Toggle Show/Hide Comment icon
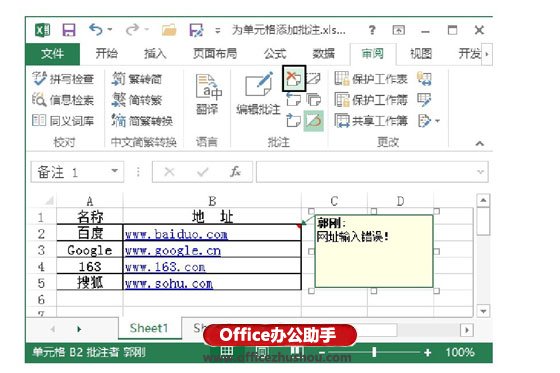The height and width of the screenshot is (373, 560). (x=314, y=79)
